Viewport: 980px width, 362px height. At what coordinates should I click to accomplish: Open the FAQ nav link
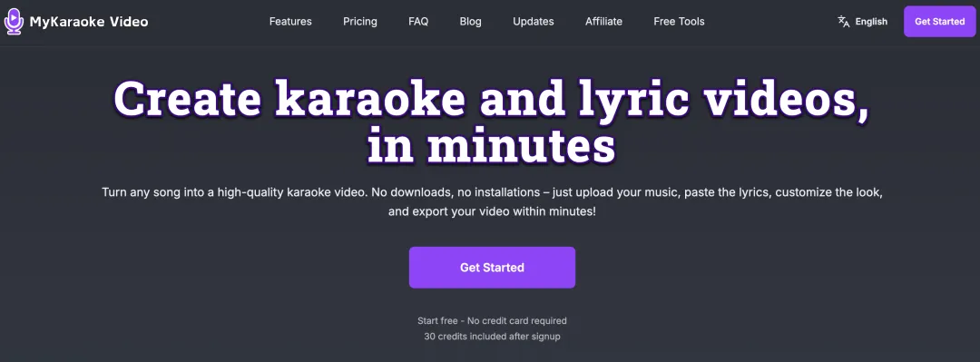pyautogui.click(x=418, y=21)
